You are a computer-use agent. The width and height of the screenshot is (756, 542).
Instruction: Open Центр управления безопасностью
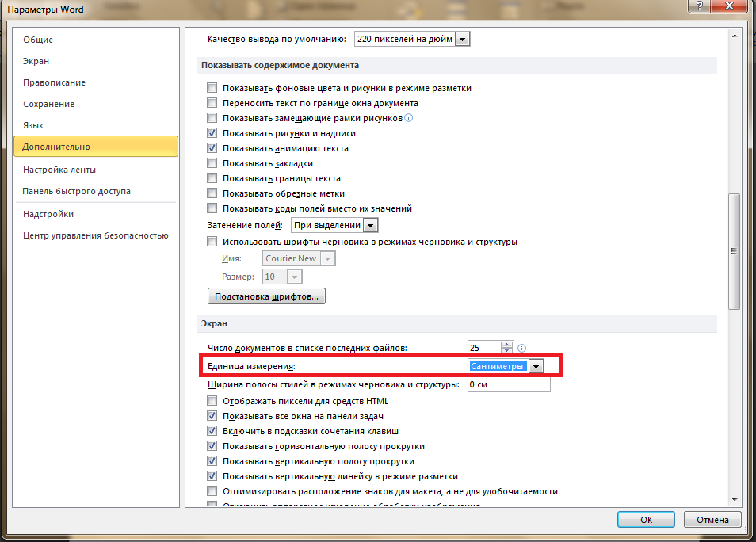click(95, 235)
